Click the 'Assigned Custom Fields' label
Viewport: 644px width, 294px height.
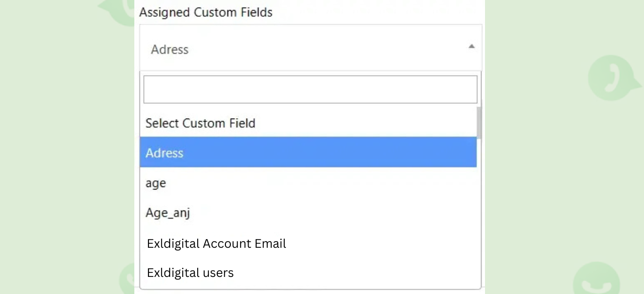tap(206, 12)
